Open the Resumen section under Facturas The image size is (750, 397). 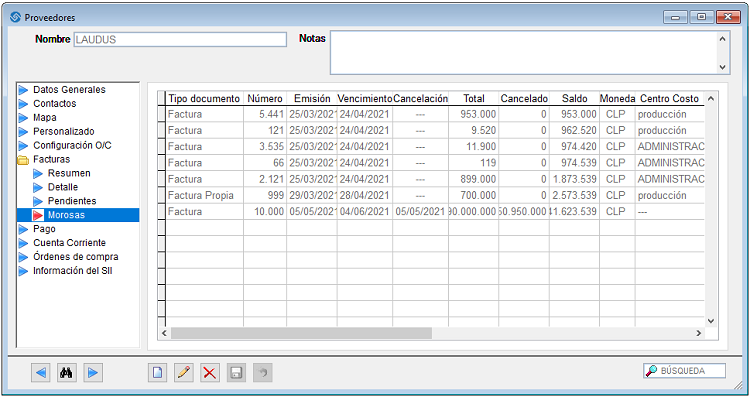click(x=69, y=173)
